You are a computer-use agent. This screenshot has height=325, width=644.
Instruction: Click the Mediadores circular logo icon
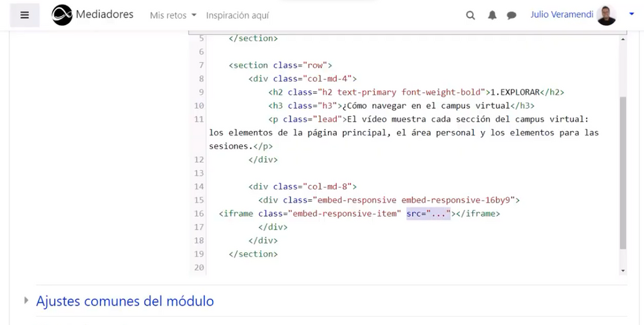62,15
